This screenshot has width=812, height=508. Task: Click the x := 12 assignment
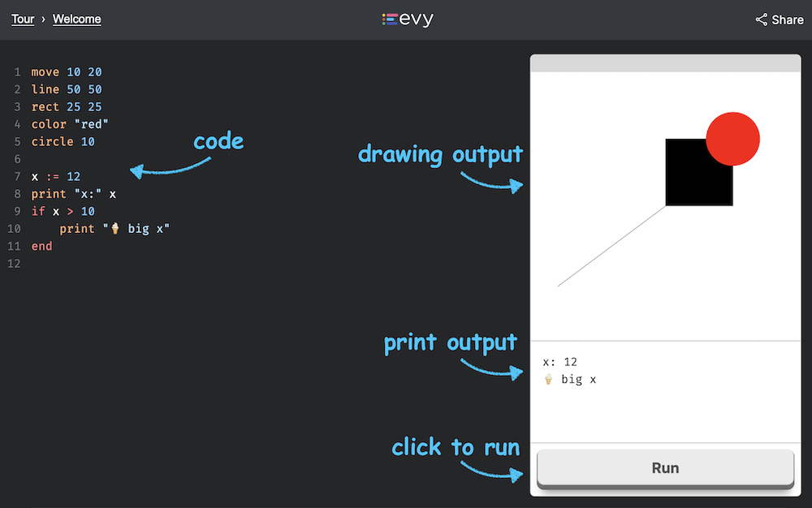(x=56, y=176)
